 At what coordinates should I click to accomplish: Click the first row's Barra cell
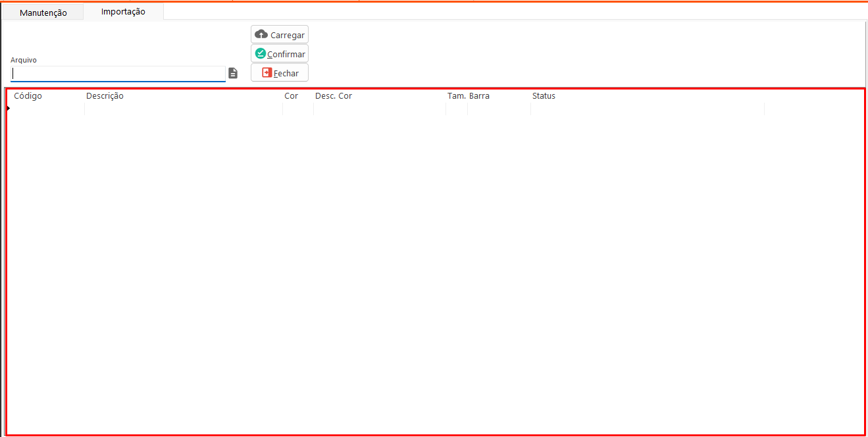(x=498, y=109)
